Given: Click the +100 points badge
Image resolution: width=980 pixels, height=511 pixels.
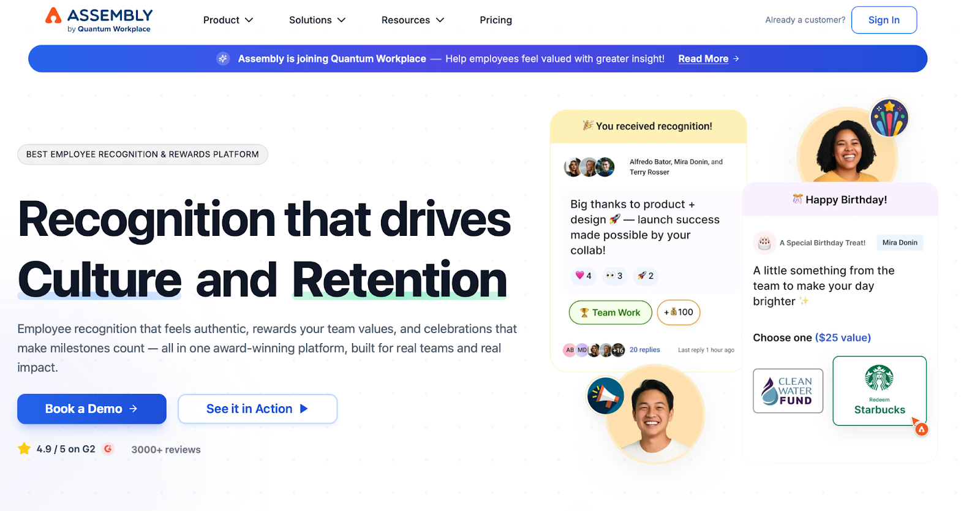Looking at the screenshot, I should 679,312.
